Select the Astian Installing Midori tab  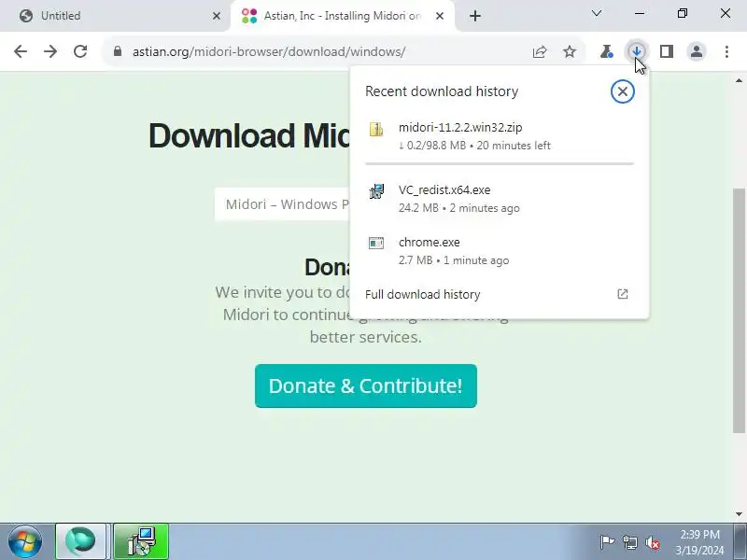[x=342, y=16]
